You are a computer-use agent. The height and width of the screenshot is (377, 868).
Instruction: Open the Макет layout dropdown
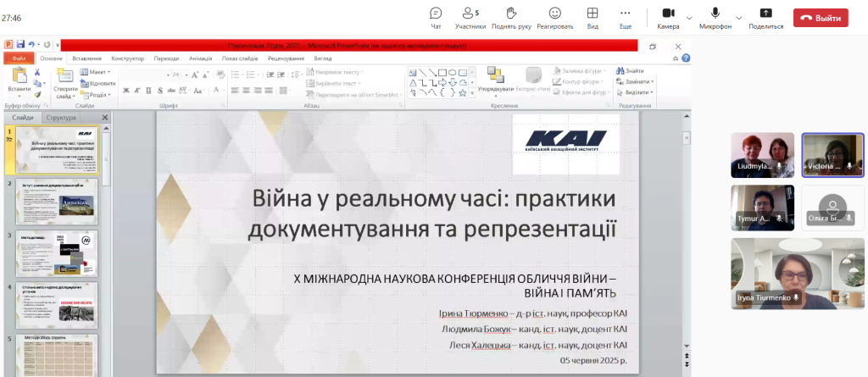(97, 72)
